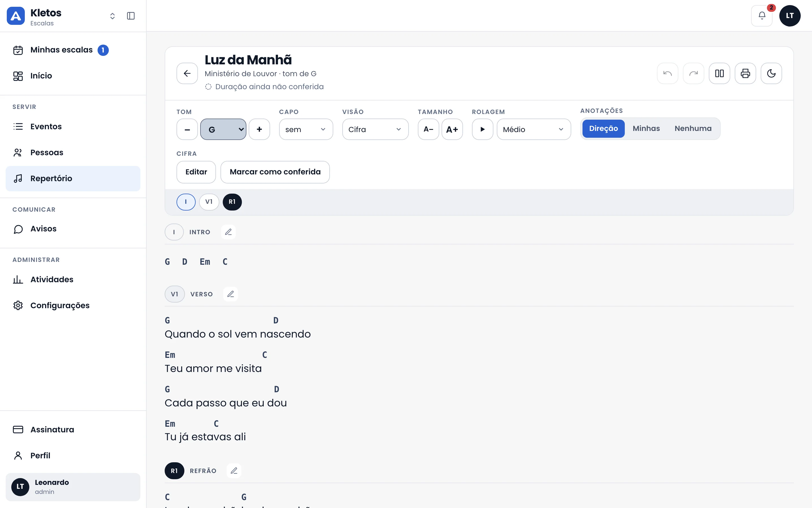Undo the last change

(x=667, y=73)
